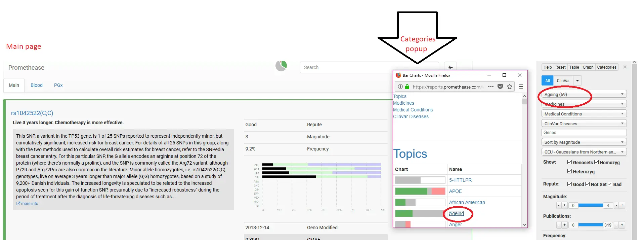Open the Ageing (59) topics dropdown
The image size is (644, 240).
(x=584, y=94)
